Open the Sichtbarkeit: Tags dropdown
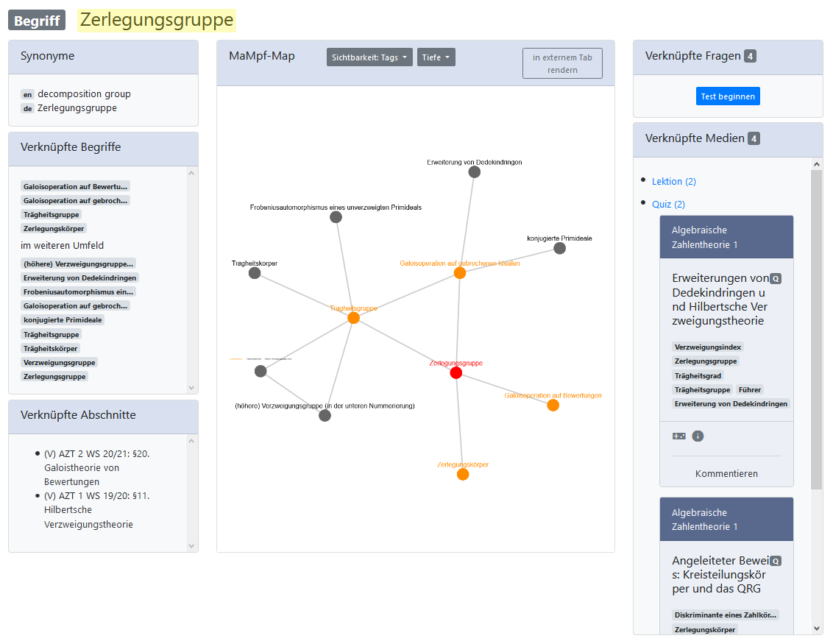 click(x=369, y=57)
